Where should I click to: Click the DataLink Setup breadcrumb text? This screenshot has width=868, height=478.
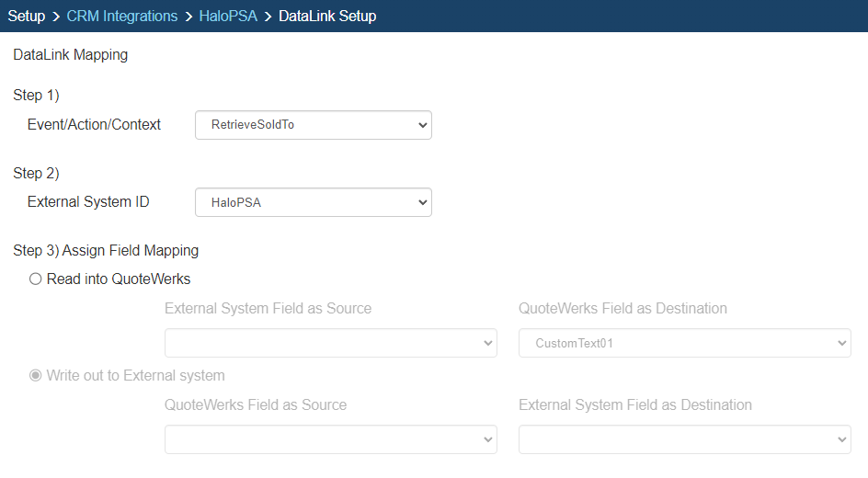coord(327,16)
